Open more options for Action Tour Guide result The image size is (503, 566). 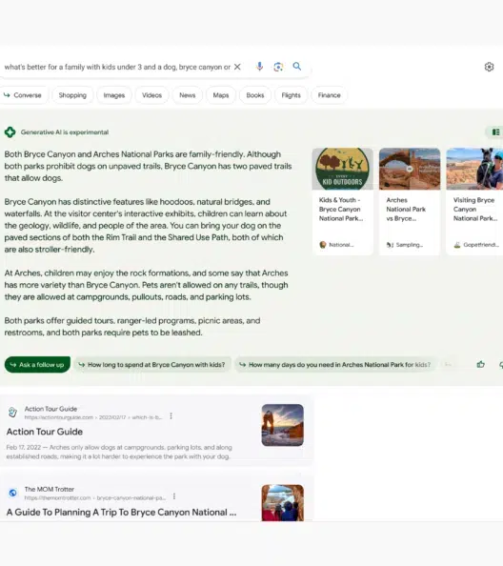point(171,416)
